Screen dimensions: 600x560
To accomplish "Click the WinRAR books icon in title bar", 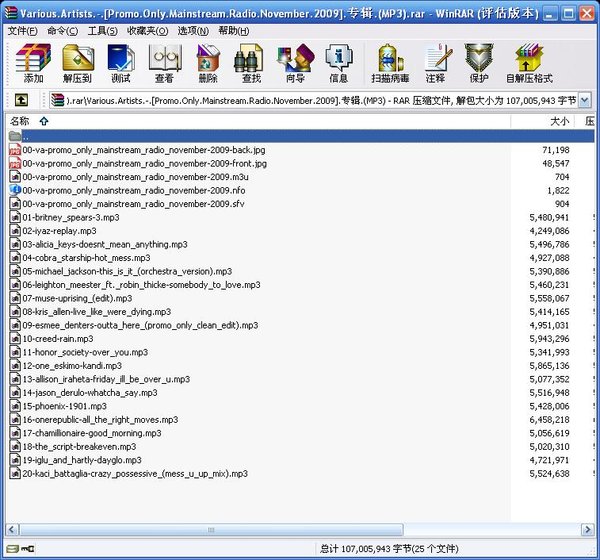I will point(11,13).
